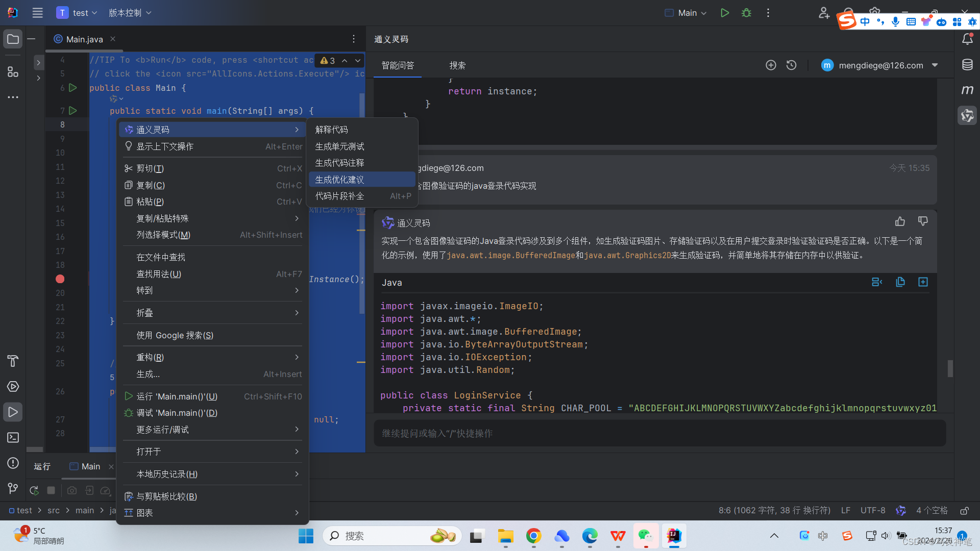Viewport: 980px width, 551px height.
Task: Open Windows Start menu
Action: click(x=306, y=536)
